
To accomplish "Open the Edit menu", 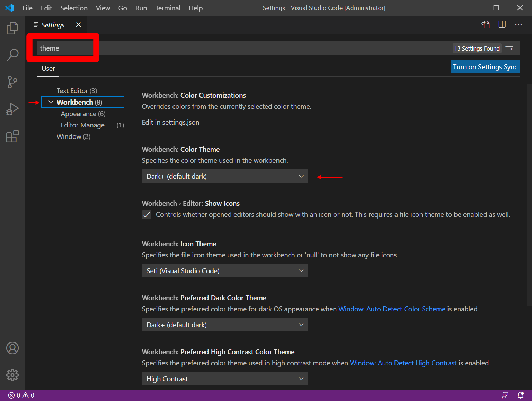I will tap(46, 8).
